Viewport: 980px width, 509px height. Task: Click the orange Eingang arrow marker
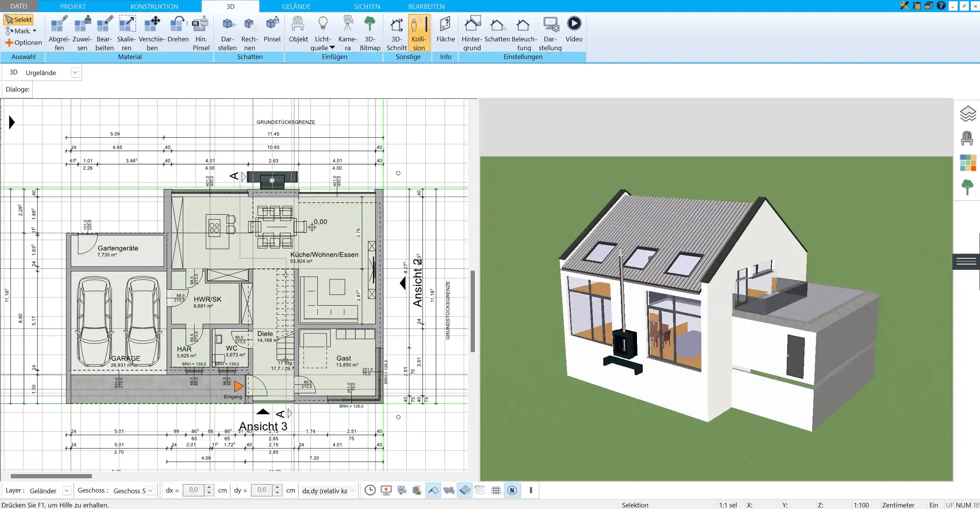pos(238,386)
